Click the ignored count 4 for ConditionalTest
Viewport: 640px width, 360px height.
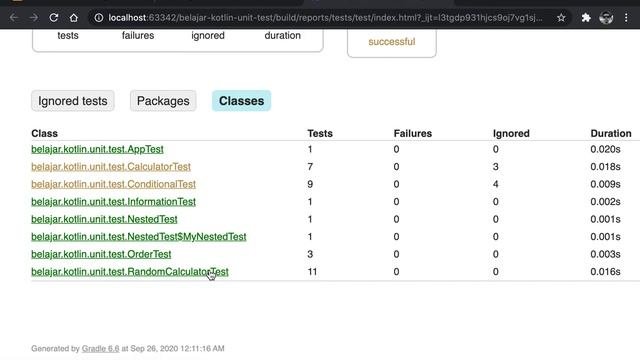(496, 184)
